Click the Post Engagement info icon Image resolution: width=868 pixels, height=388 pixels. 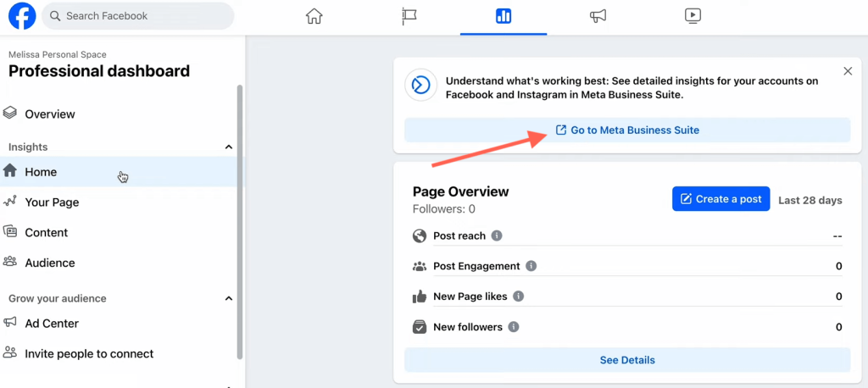pos(531,266)
